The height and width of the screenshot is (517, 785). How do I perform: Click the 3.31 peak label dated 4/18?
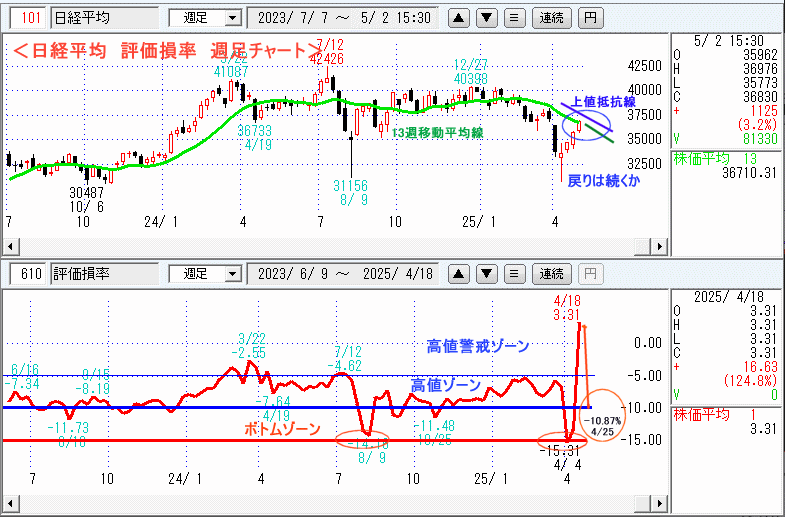click(x=567, y=315)
